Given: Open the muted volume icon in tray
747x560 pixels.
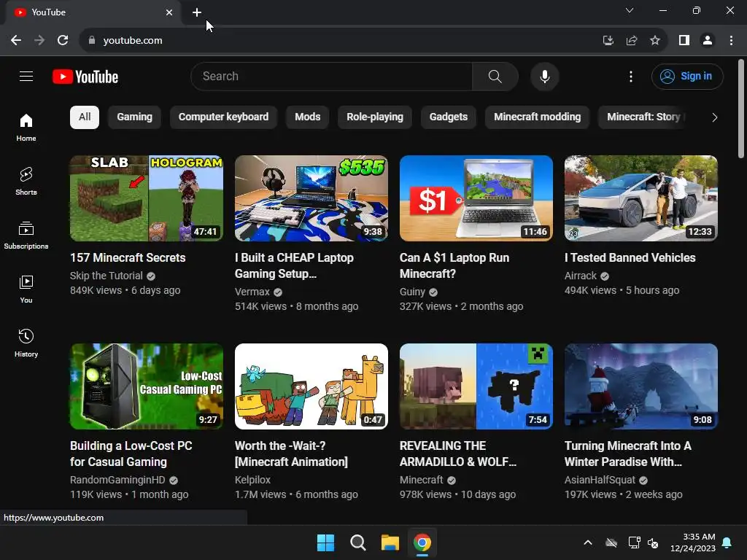Looking at the screenshot, I should [653, 542].
